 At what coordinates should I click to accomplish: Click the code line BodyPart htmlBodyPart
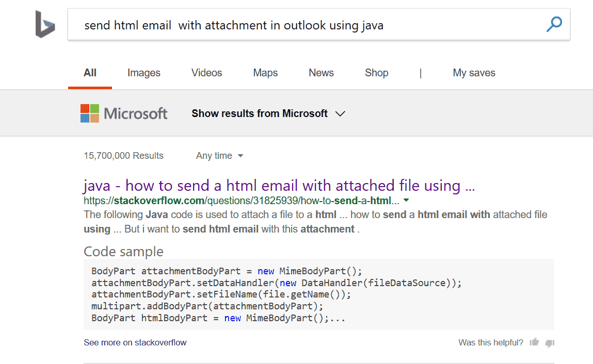pyautogui.click(x=218, y=318)
